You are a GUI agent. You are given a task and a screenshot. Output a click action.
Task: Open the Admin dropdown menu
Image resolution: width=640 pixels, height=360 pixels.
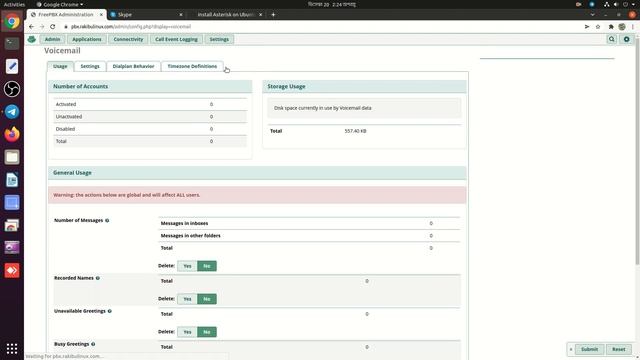(x=52, y=39)
